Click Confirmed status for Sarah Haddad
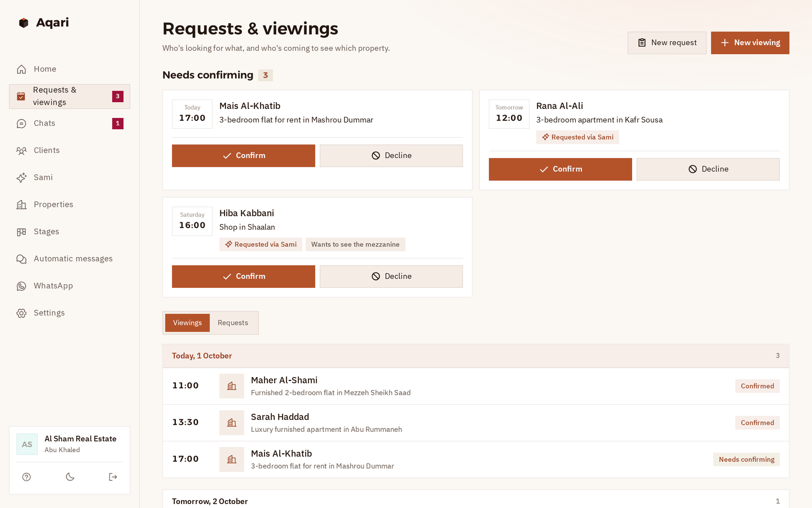Screen dimensions: 812x508 coord(757,423)
